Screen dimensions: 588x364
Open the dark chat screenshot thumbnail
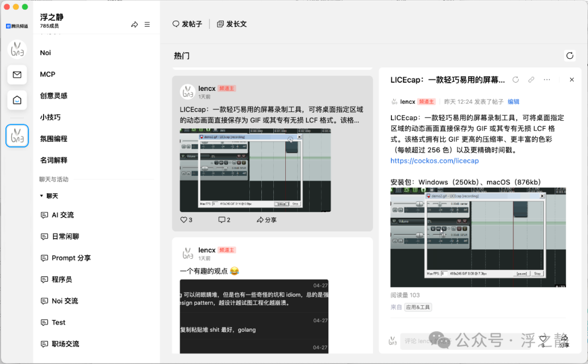(254, 316)
